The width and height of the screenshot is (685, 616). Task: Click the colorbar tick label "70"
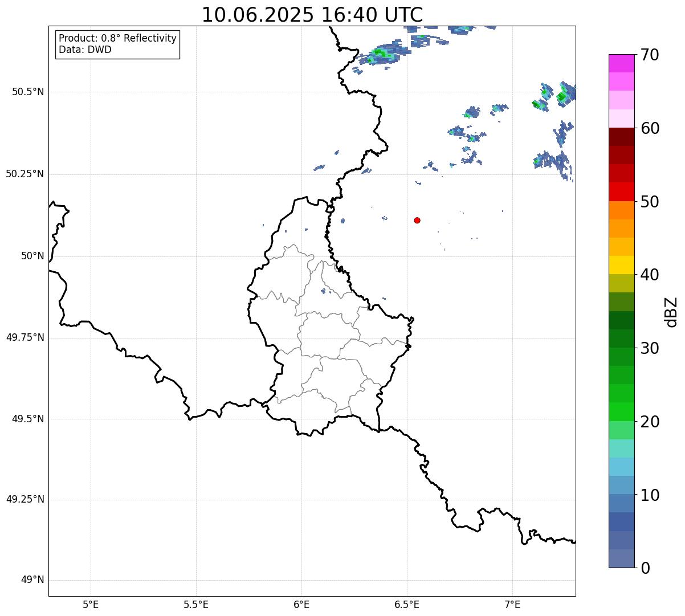click(x=649, y=55)
